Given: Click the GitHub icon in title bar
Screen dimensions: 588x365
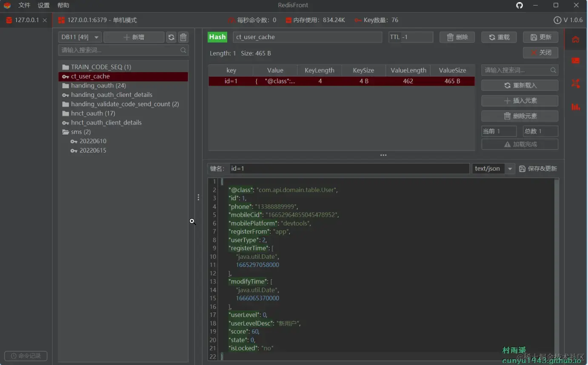Looking at the screenshot, I should 519,5.
